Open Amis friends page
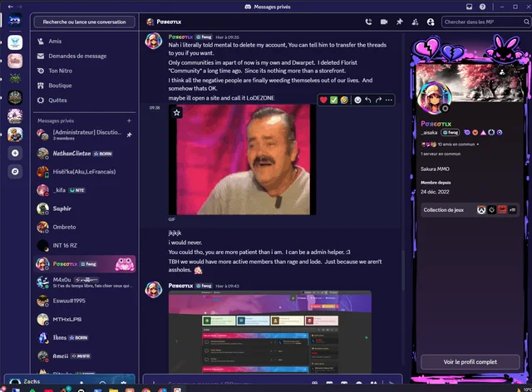Image resolution: width=532 pixels, height=392 pixels. tap(84, 42)
